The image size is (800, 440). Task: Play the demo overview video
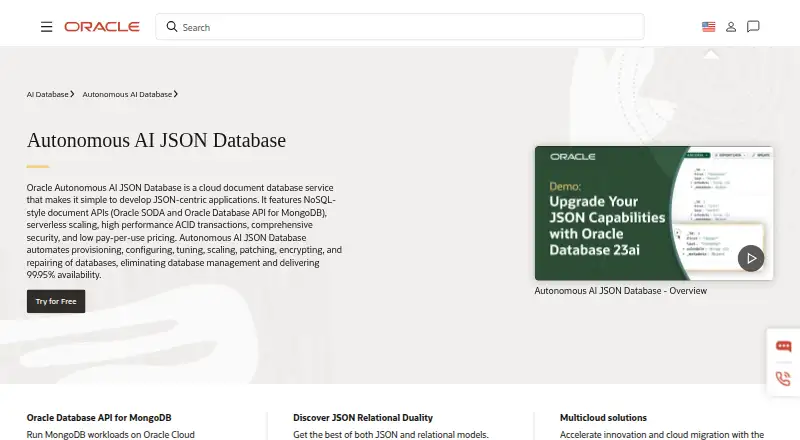[751, 258]
